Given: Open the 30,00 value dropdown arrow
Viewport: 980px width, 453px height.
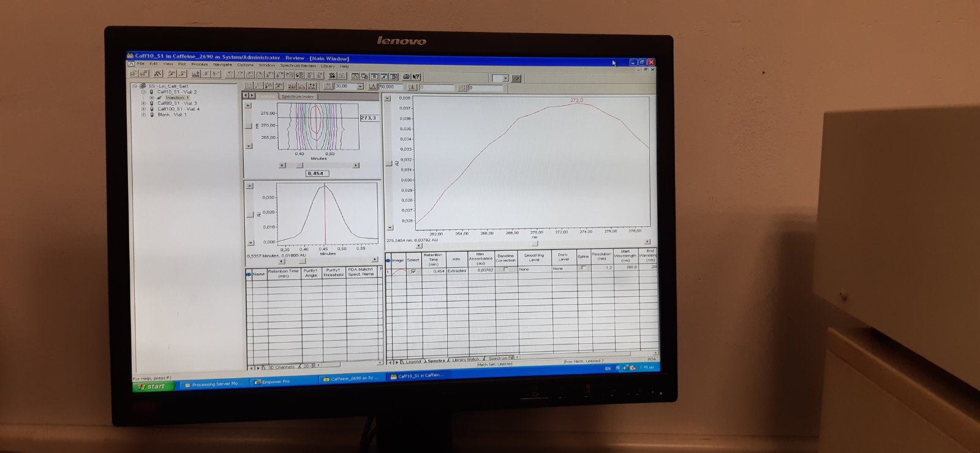Looking at the screenshot, I should 360,86.
